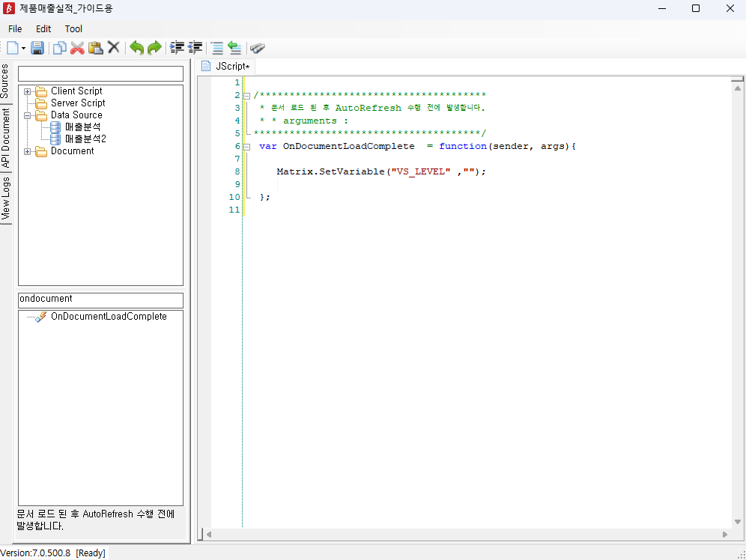Click Matrix.SetVariable text on line 8

point(330,171)
